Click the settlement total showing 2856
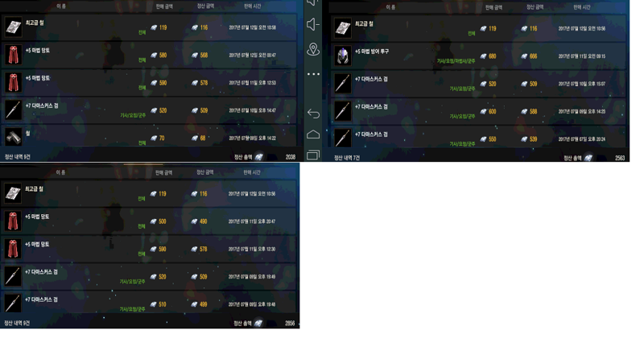 coord(290,324)
